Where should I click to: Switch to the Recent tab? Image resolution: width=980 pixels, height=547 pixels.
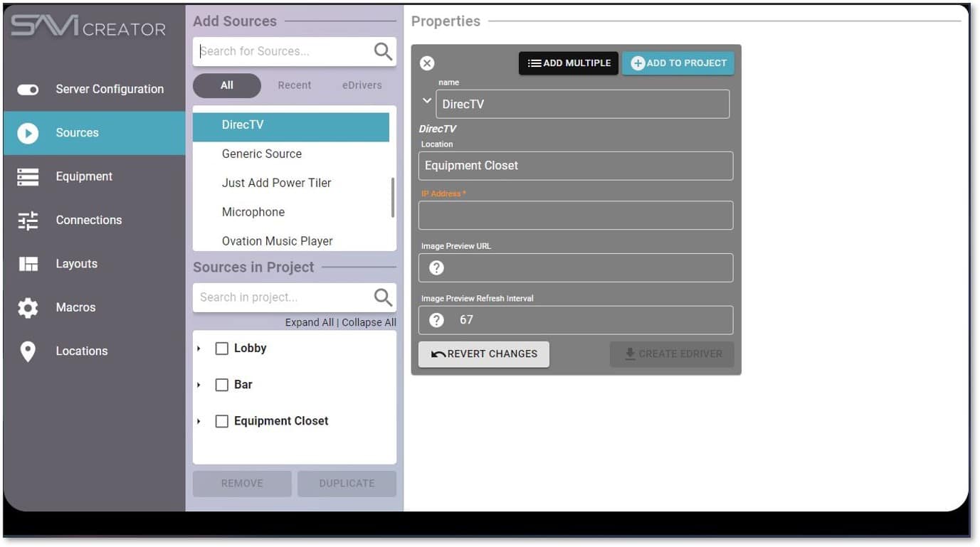tap(294, 85)
